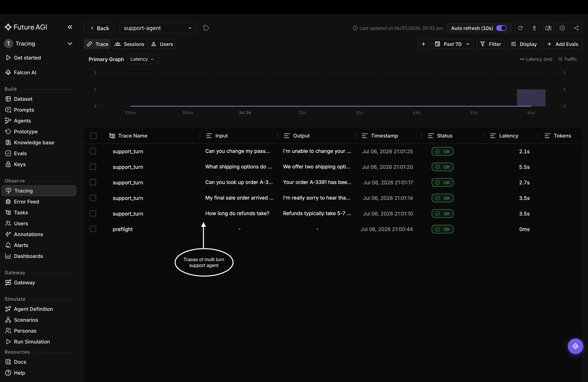Click the share icon at top right
The width and height of the screenshot is (588, 382).
[x=576, y=28]
